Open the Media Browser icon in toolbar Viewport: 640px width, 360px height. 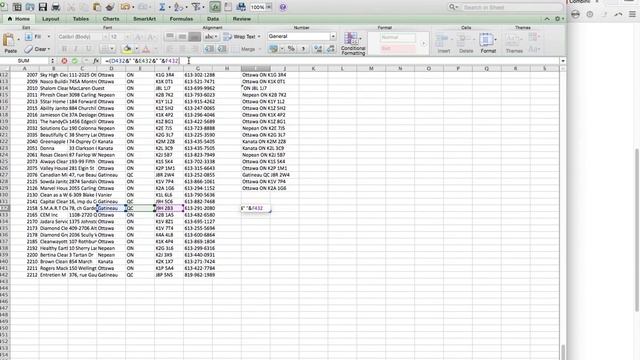click(x=241, y=7)
